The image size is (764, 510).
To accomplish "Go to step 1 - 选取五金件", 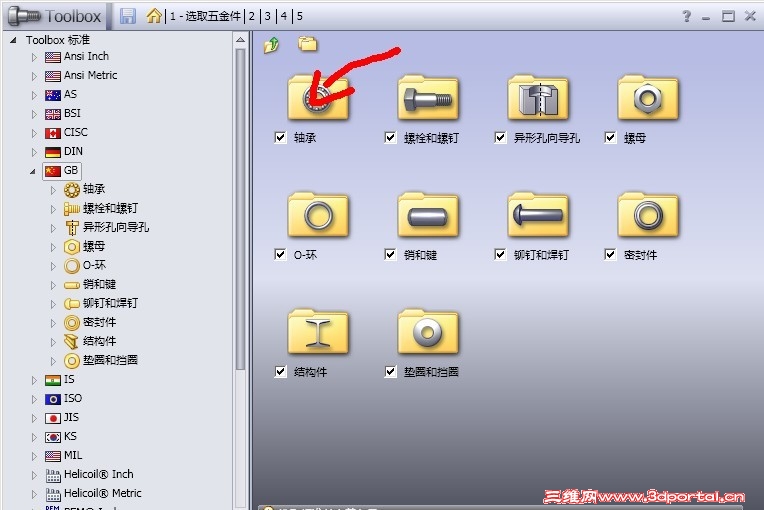I will point(206,17).
